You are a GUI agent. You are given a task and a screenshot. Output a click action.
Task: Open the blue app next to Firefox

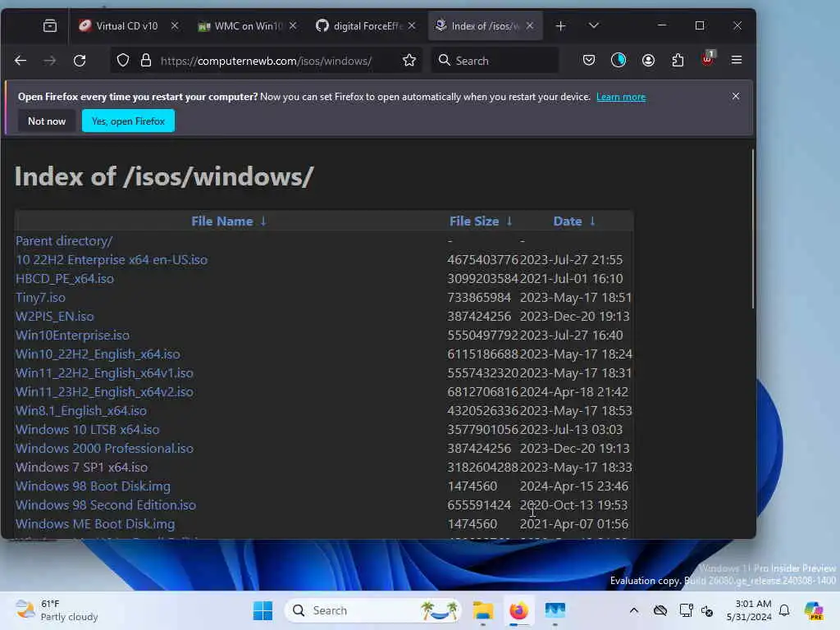pyautogui.click(x=555, y=610)
